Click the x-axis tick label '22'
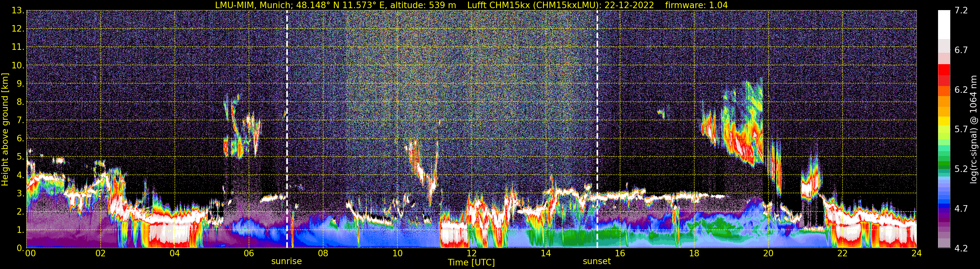This screenshot has width=980, height=269. point(842,253)
